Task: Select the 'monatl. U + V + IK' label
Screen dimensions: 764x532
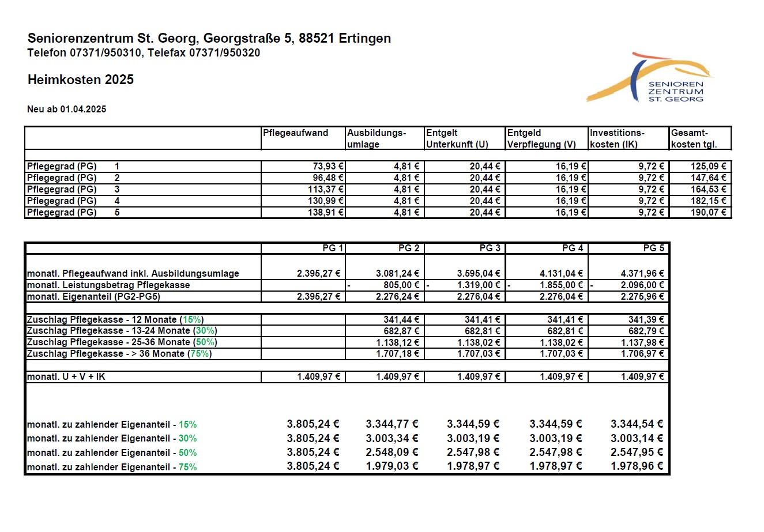Action: (x=67, y=377)
